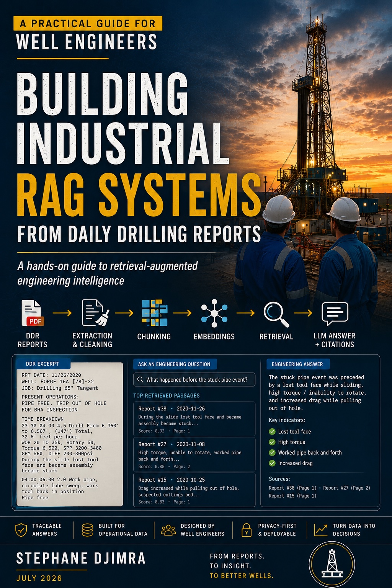
Task: Click the green check beside Increased drag
Action: [272, 463]
